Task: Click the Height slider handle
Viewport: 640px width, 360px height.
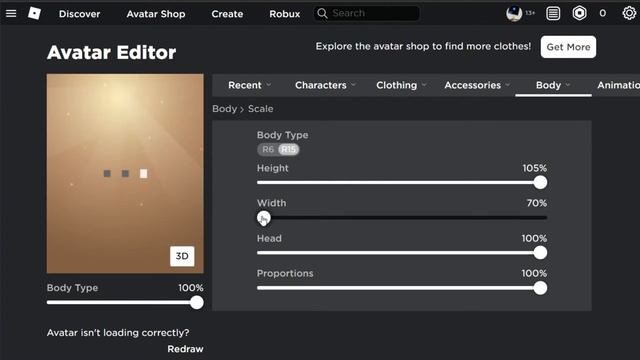Action: (x=540, y=182)
